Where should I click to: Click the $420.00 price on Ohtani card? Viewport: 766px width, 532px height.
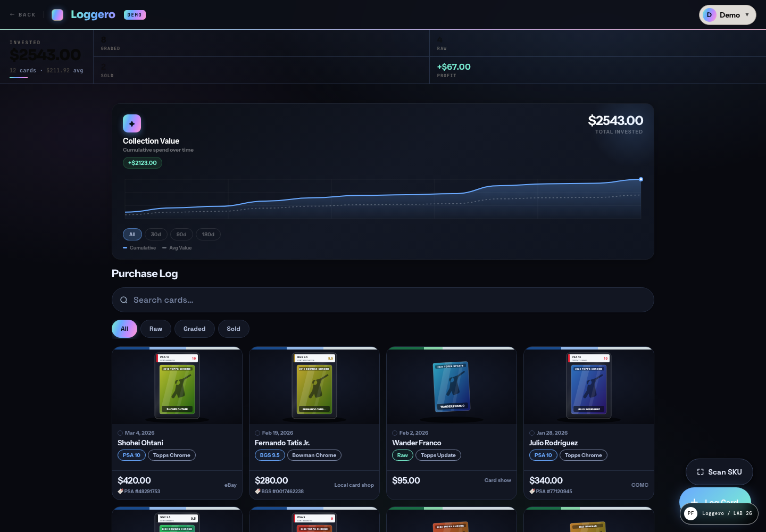coord(134,480)
